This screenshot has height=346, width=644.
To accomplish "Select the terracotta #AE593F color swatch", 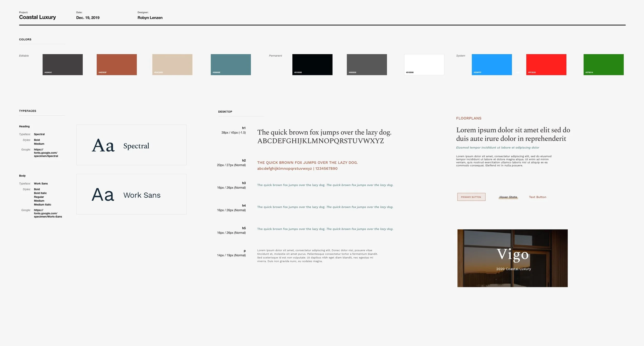I will point(117,64).
